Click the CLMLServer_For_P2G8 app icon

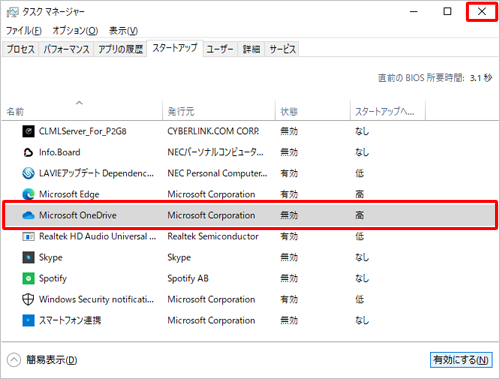(x=28, y=131)
